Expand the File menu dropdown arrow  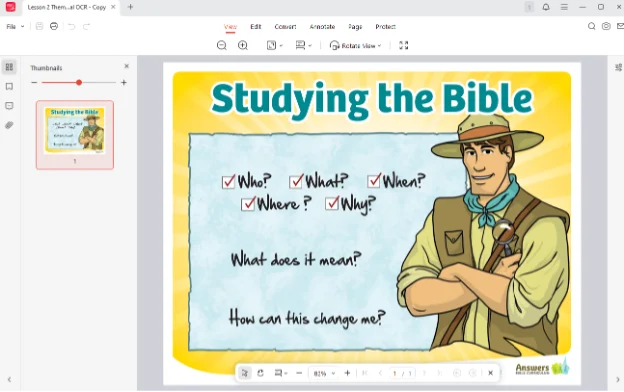pyautogui.click(x=23, y=27)
